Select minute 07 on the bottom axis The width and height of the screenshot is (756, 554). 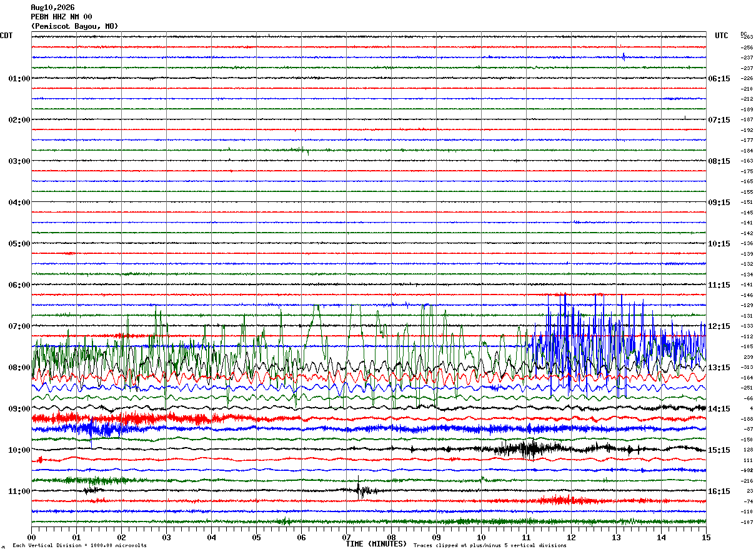coord(346,537)
